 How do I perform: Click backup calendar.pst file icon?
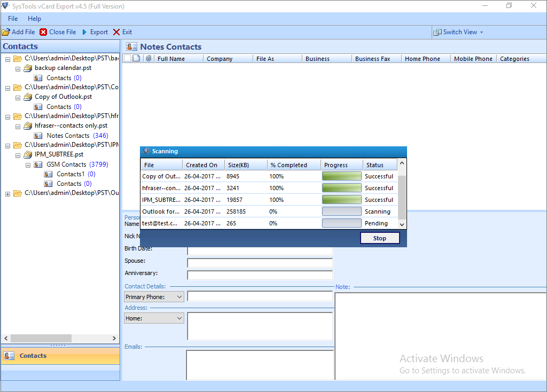[28, 68]
